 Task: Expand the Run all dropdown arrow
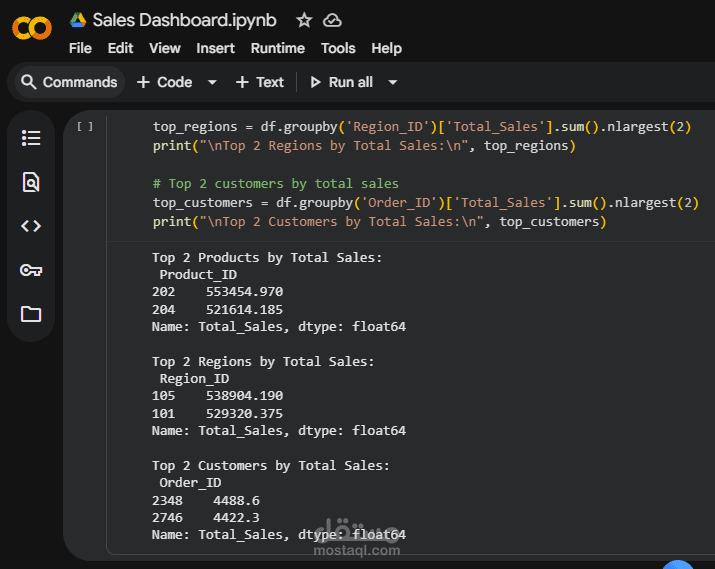click(x=392, y=82)
